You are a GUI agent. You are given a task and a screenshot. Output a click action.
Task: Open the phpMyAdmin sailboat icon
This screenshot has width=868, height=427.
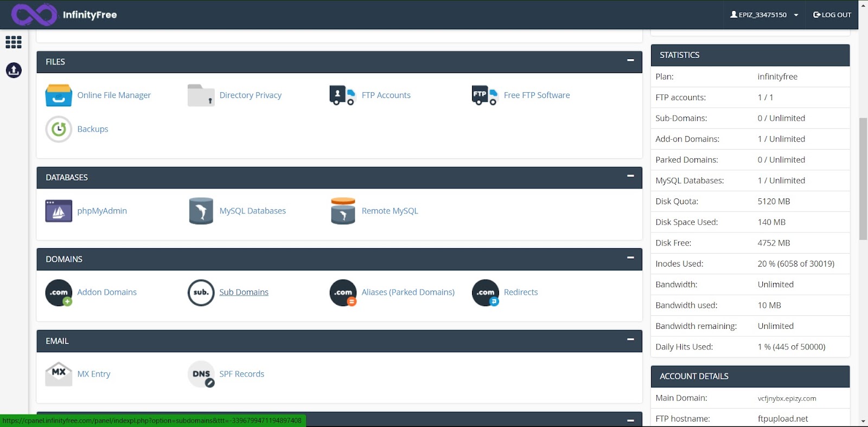pos(59,211)
